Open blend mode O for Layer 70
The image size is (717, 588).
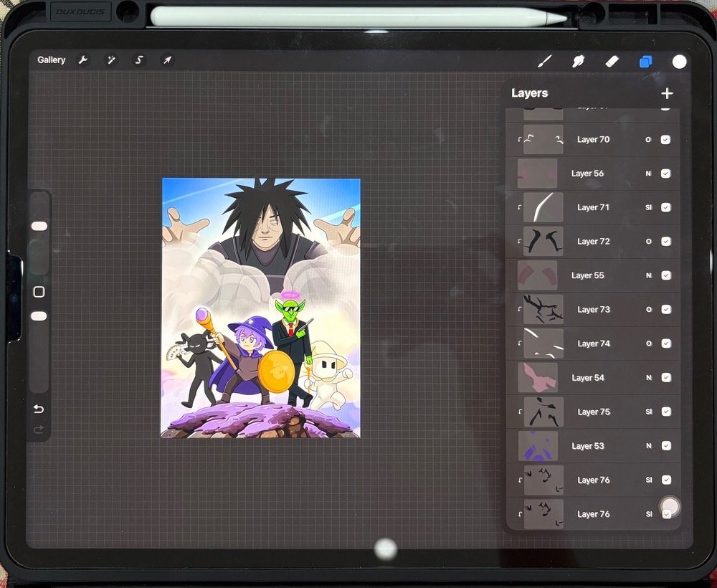(x=648, y=139)
